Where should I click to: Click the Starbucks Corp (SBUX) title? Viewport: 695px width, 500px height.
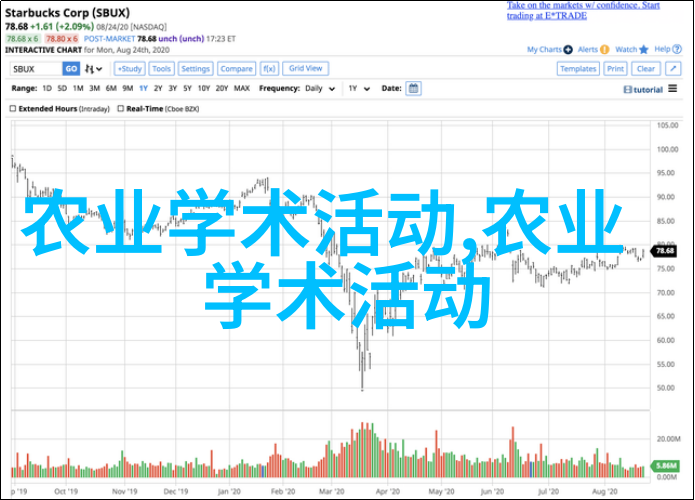pos(67,12)
